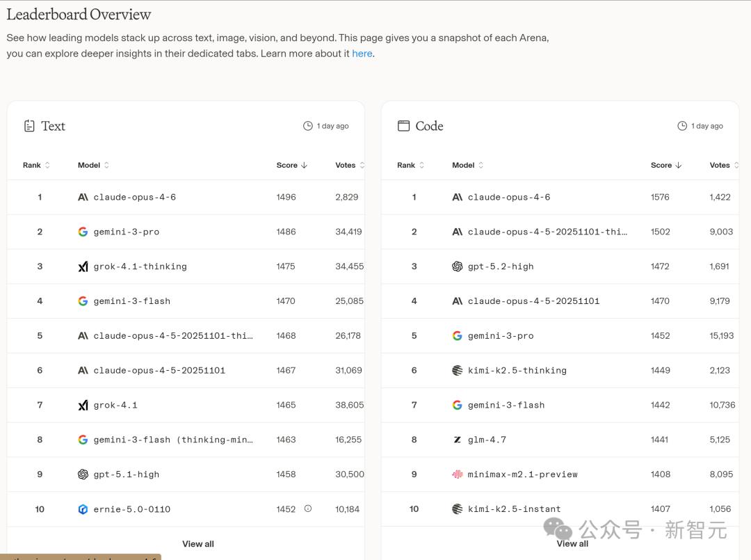Select minimax-m2.1-preview model name
The width and height of the screenshot is (751, 560).
coord(522,474)
